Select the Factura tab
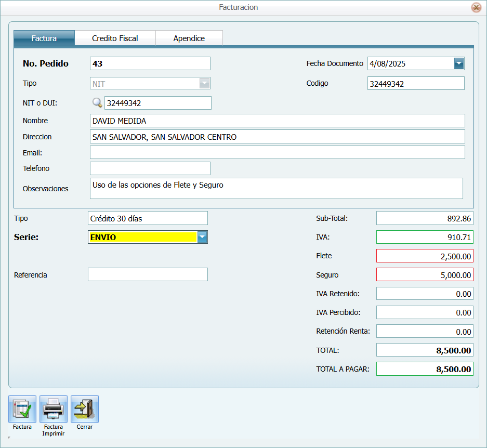487x448 pixels. (44, 38)
